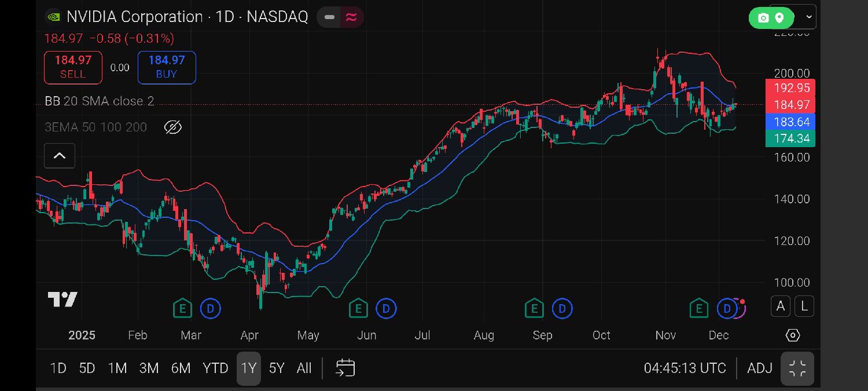Open the 04:45:13 UTC timezone menu
Image resolution: width=868 pixels, height=391 pixels.
click(x=685, y=368)
